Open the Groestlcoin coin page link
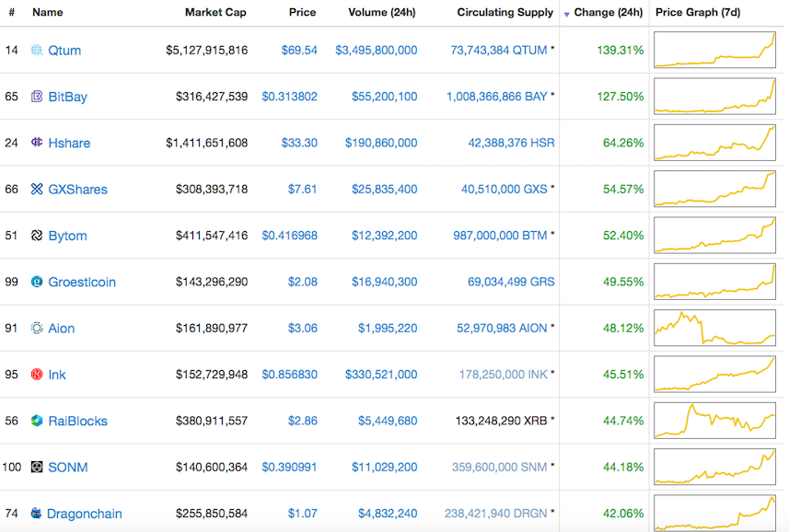This screenshot has width=789, height=532. pos(82,282)
